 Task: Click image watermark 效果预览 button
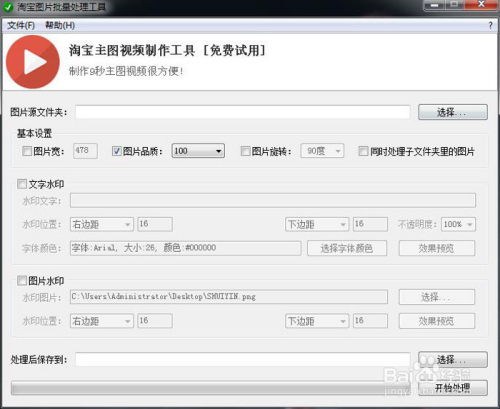(437, 321)
